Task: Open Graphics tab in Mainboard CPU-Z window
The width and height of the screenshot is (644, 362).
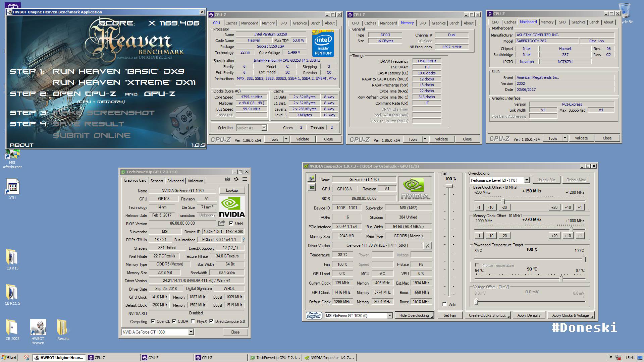Action: pyautogui.click(x=579, y=22)
